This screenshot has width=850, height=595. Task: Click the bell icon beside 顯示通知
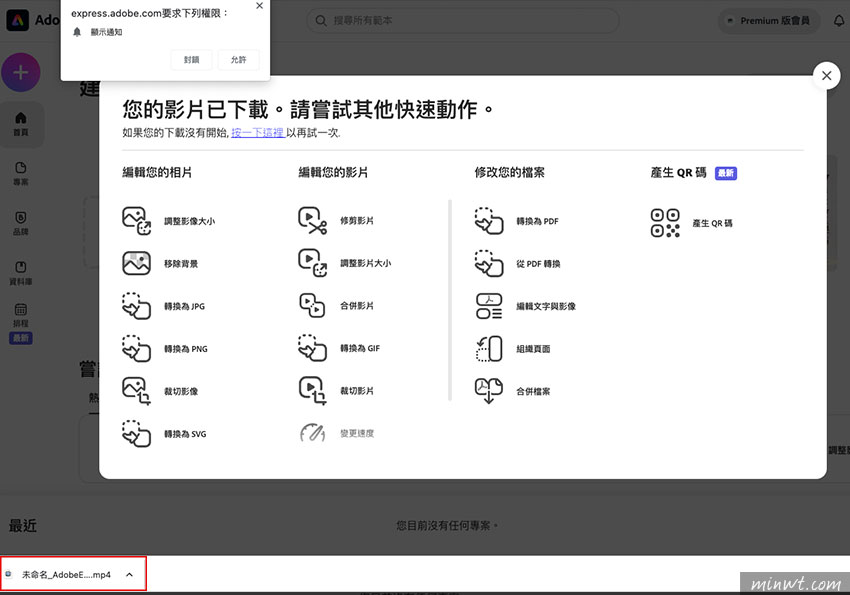pyautogui.click(x=77, y=32)
